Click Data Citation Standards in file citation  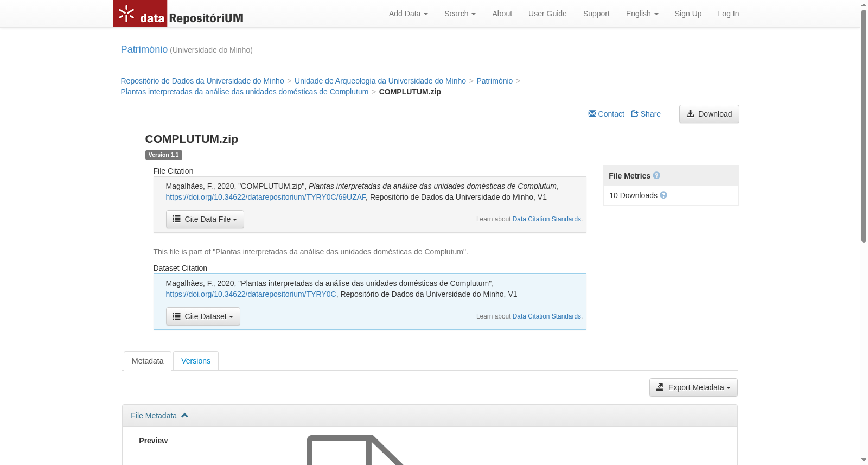pyautogui.click(x=547, y=219)
